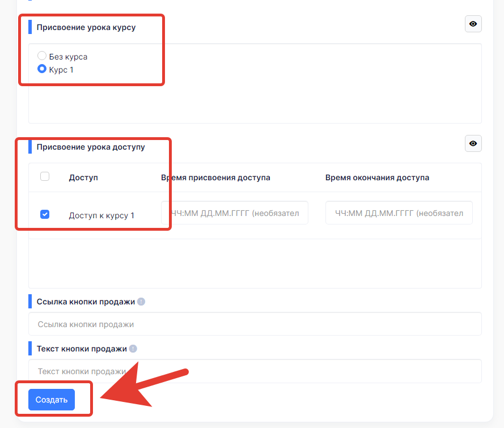Select the Курс 1 radio button
Screen dimensions: 504x428
[42, 69]
